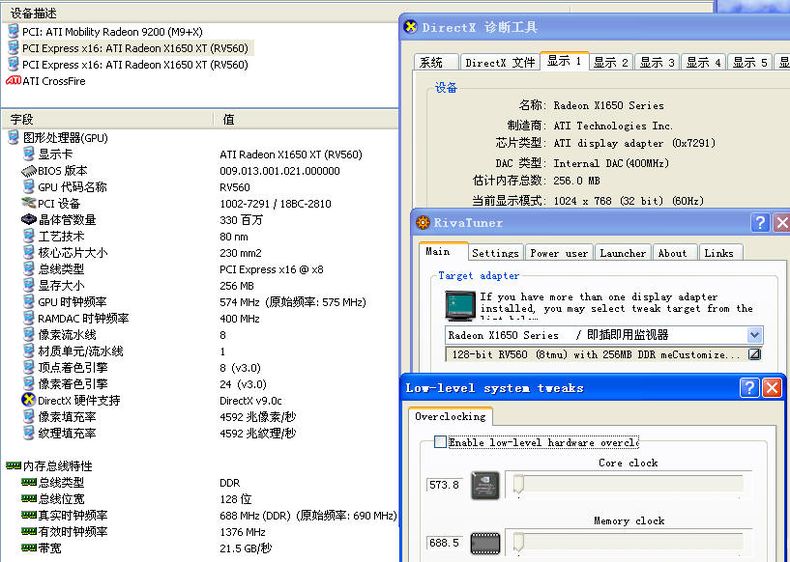Click the 带宽 memory icon

tap(29, 547)
